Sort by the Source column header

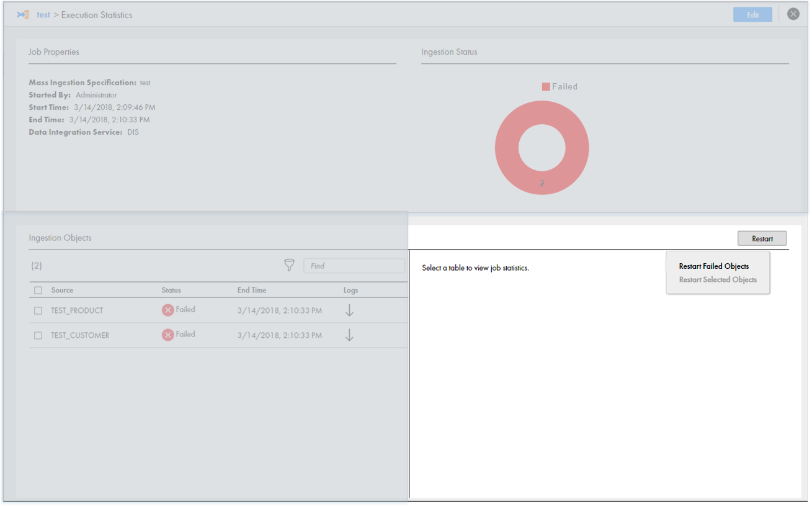tap(62, 290)
